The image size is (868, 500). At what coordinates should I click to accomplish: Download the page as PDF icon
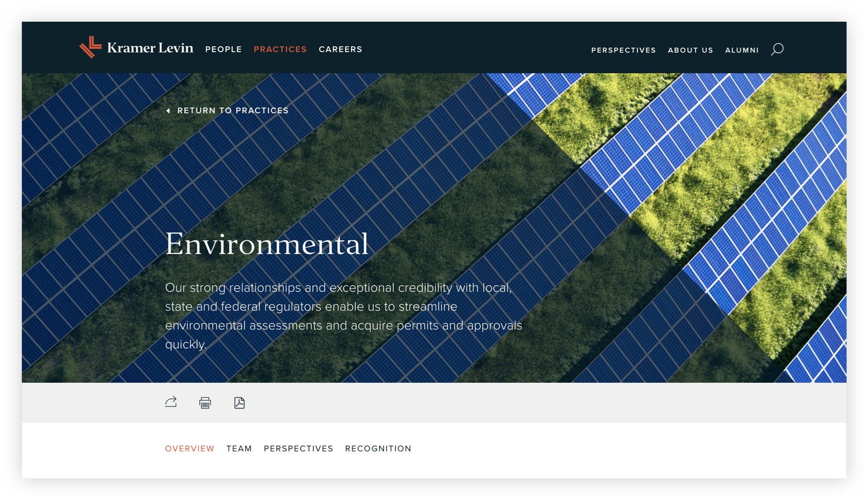239,403
